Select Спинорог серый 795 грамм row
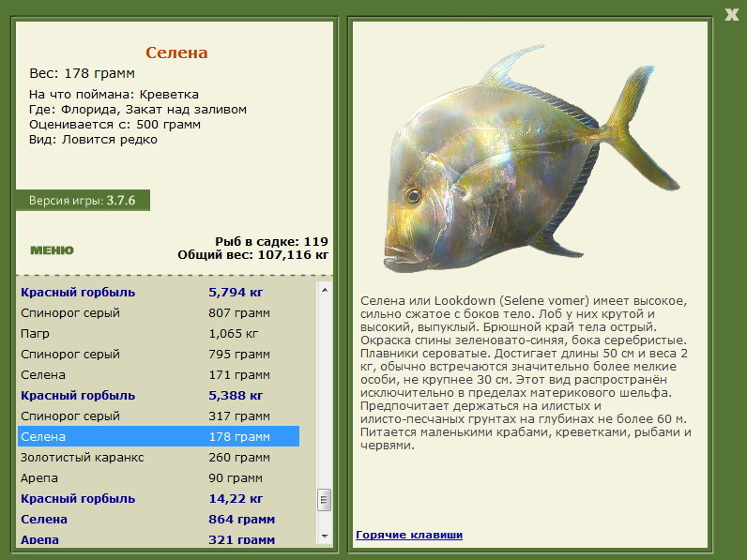 (x=159, y=355)
